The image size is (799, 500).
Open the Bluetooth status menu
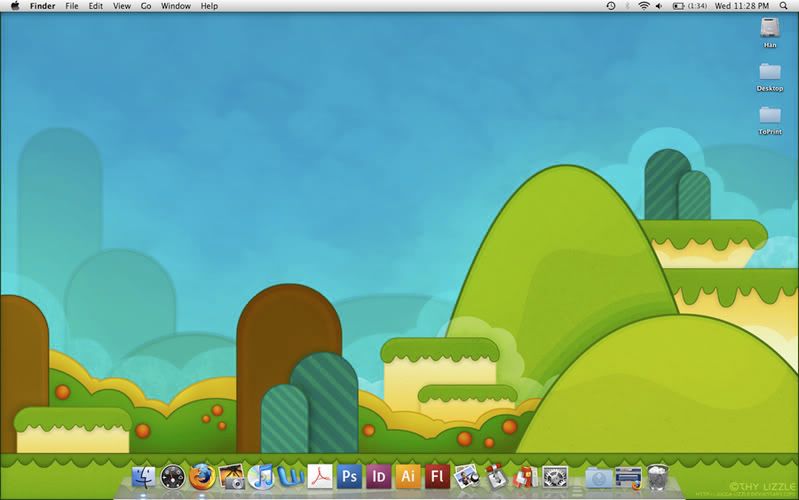tap(628, 6)
